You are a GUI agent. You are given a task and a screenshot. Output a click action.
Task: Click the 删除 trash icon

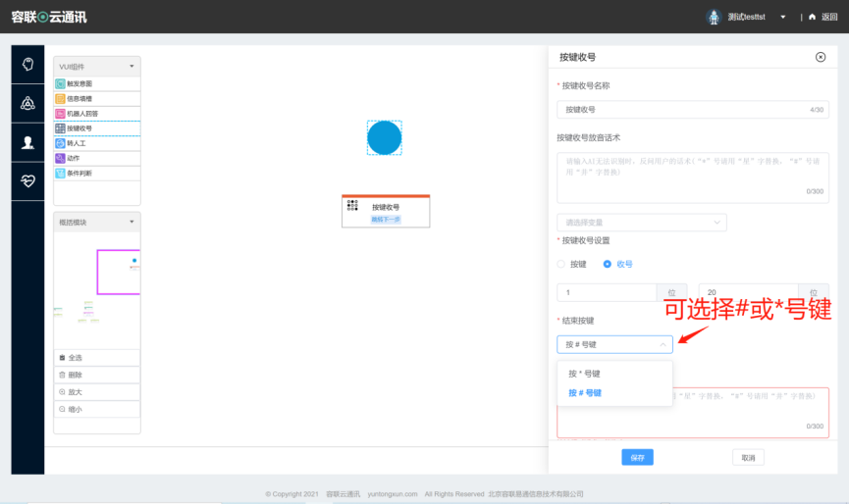pos(62,375)
